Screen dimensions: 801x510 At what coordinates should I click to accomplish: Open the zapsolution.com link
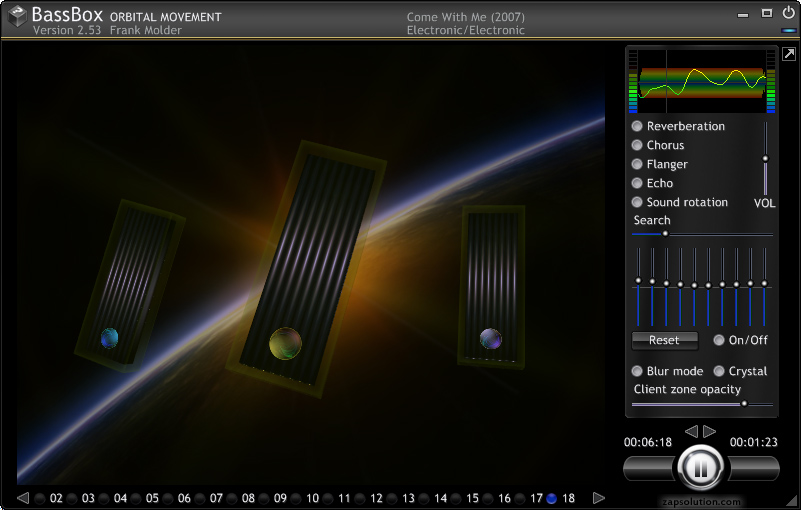point(701,502)
